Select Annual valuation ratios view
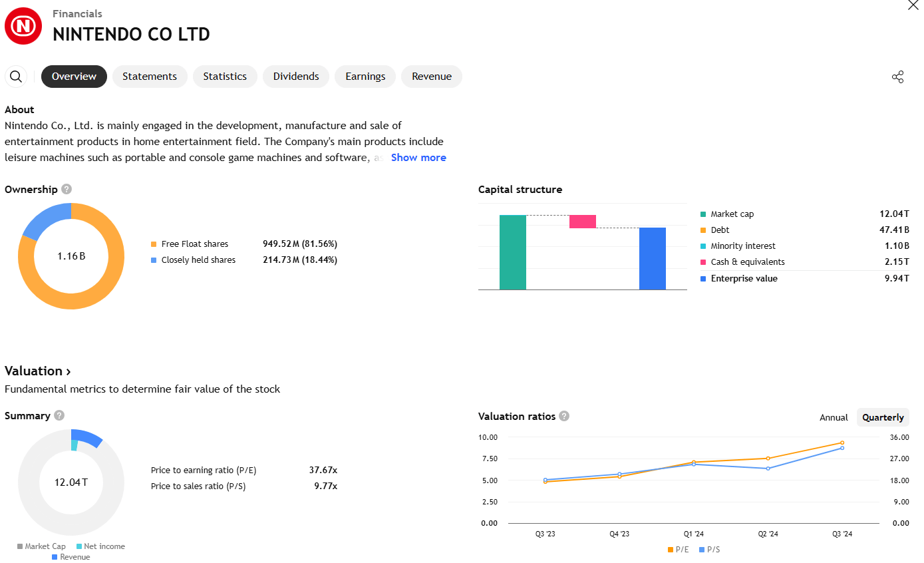Viewport: 924px width, 563px height. point(834,417)
